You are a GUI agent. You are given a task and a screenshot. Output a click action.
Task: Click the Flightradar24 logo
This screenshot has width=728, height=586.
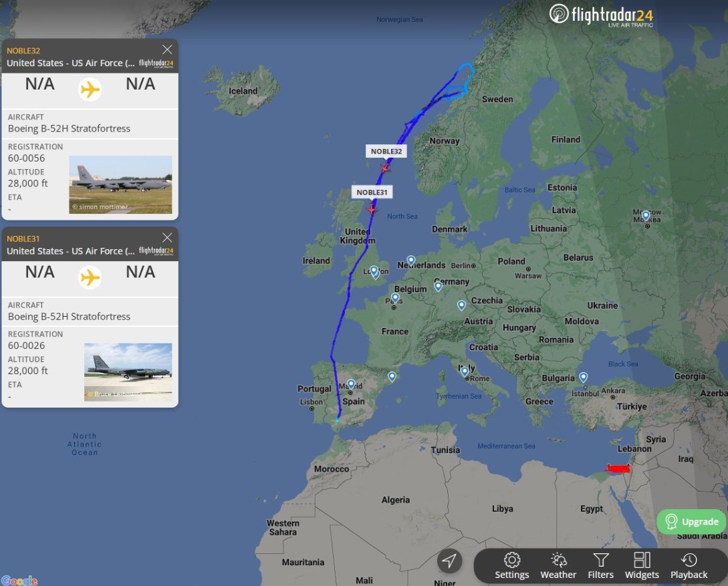coord(601,15)
